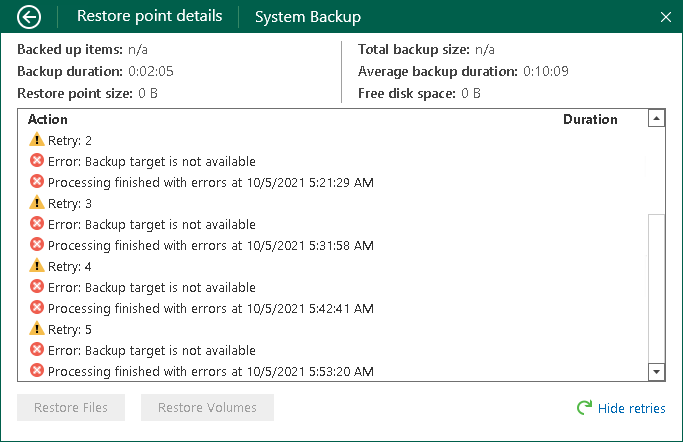This screenshot has height=442, width=683.
Task: Click error icon at 5:21:29 AM entry
Action: 37,182
